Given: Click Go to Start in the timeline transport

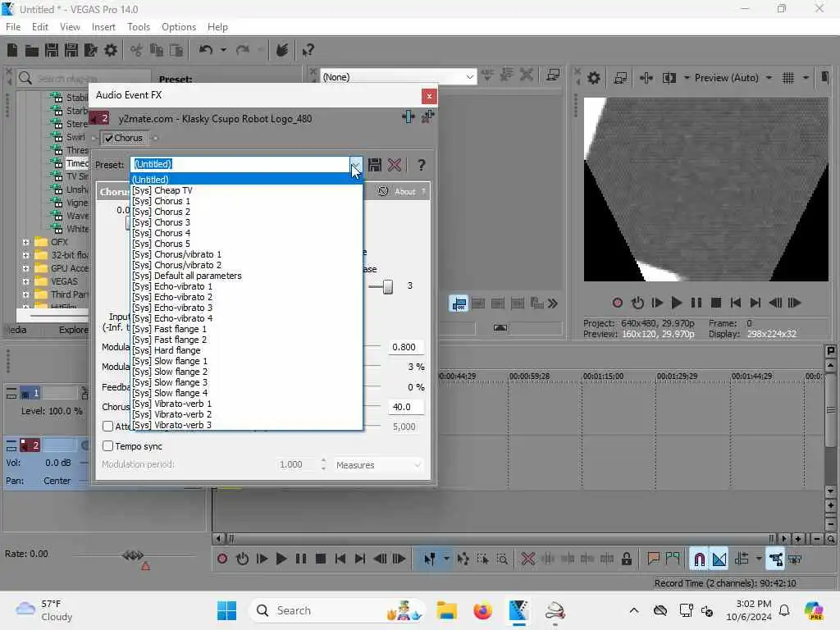Looking at the screenshot, I should [340, 559].
